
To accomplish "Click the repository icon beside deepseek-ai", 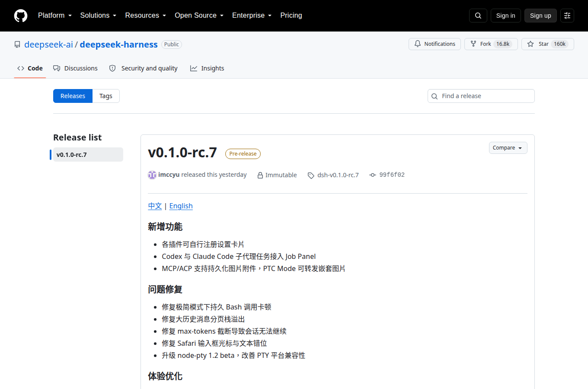I will pyautogui.click(x=17, y=45).
